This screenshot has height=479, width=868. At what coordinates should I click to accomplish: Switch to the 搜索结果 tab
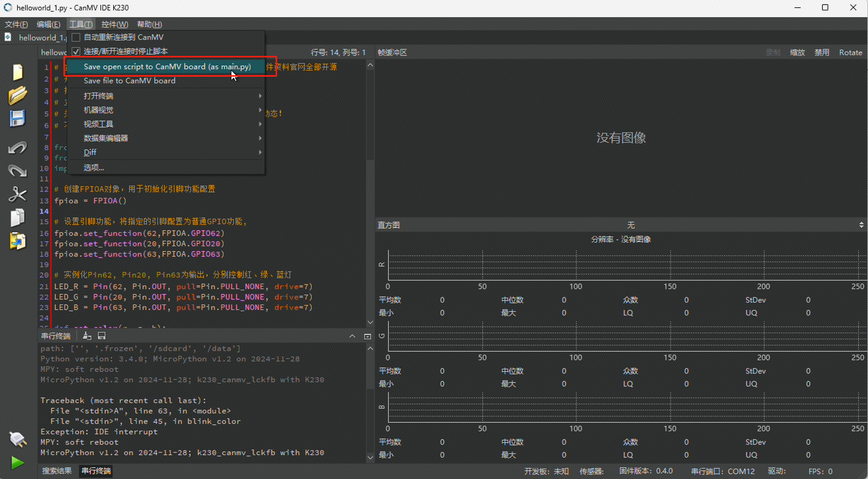(x=57, y=471)
